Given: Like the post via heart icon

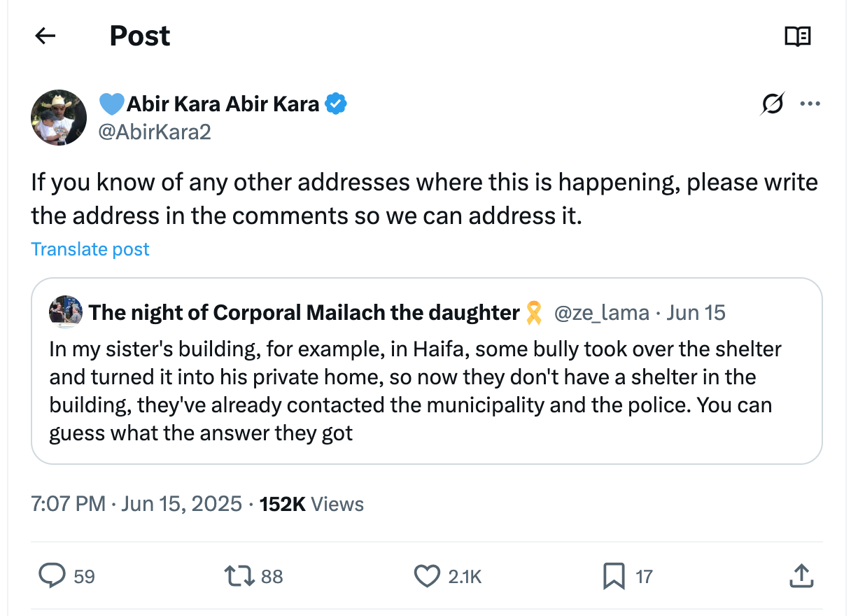Looking at the screenshot, I should [x=426, y=576].
